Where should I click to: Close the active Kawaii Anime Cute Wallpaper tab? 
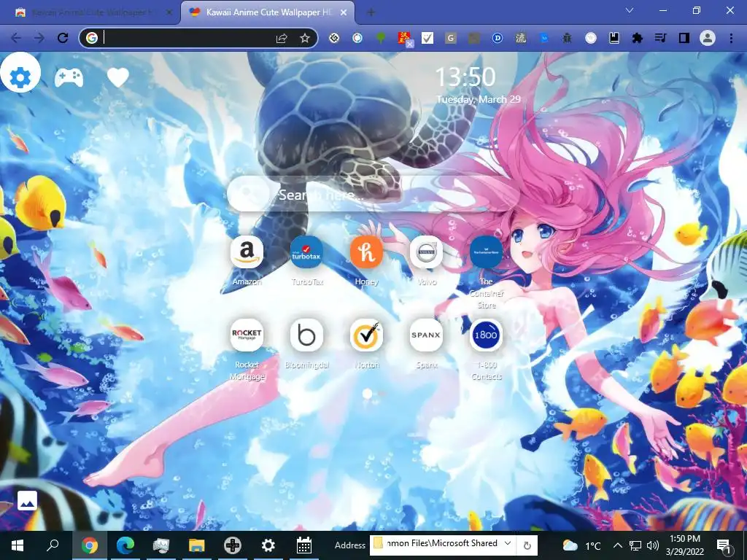(344, 12)
